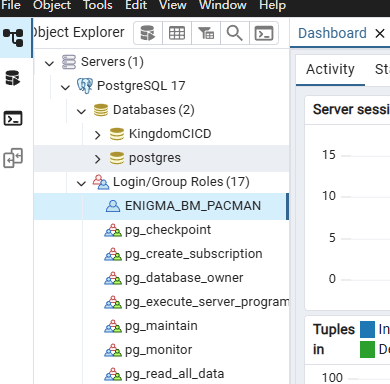390x384 pixels.
Task: Click the Query Tool toolbar button
Action: click(148, 33)
